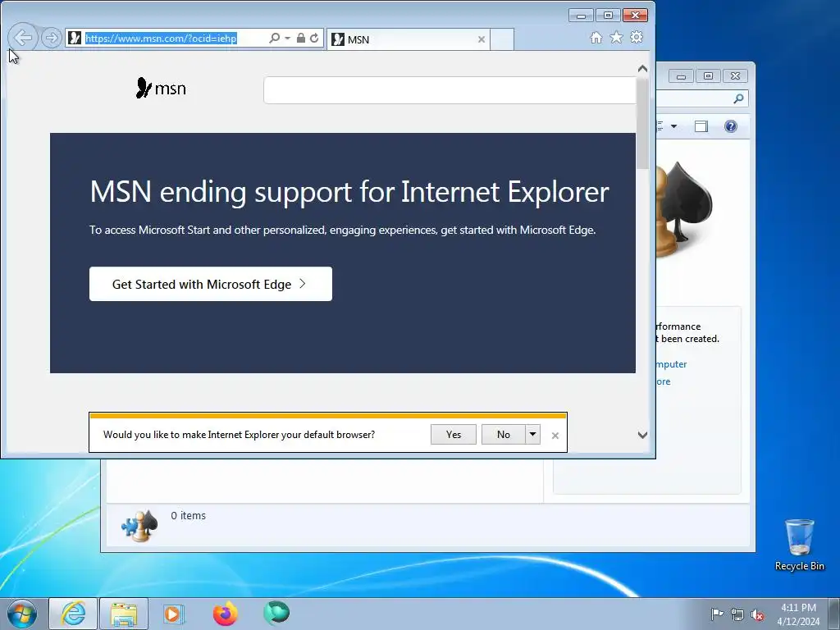Refresh the MSN page
This screenshot has height=630, width=840.
coord(314,38)
